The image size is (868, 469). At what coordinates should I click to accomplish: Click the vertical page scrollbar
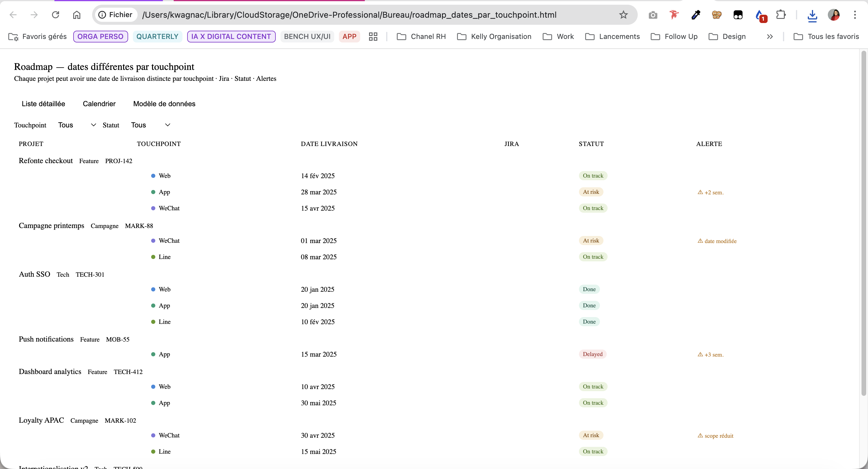pyautogui.click(x=863, y=222)
